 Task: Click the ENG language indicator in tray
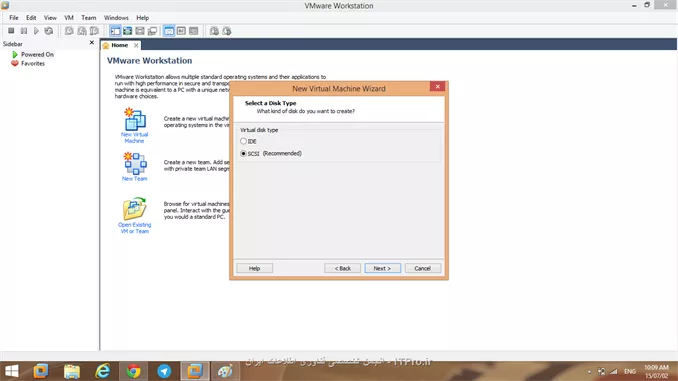coord(630,371)
